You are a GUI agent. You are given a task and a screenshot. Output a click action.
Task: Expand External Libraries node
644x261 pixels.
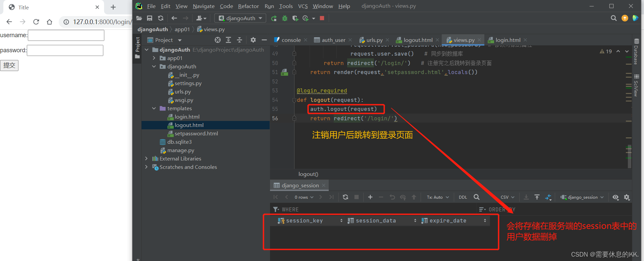click(146, 158)
